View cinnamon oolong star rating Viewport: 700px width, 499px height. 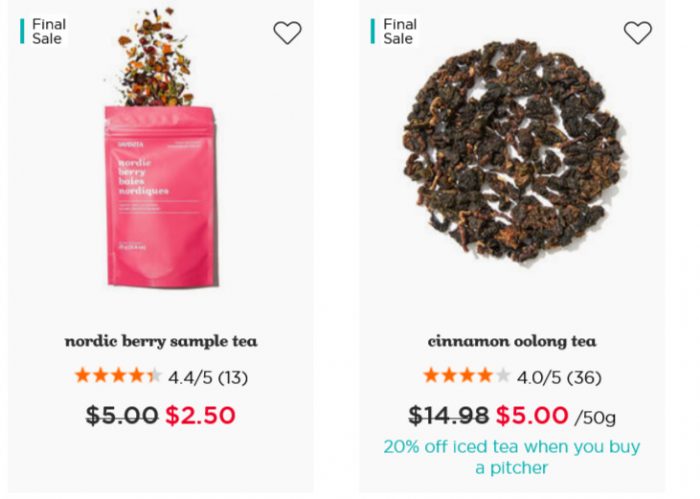tap(467, 376)
